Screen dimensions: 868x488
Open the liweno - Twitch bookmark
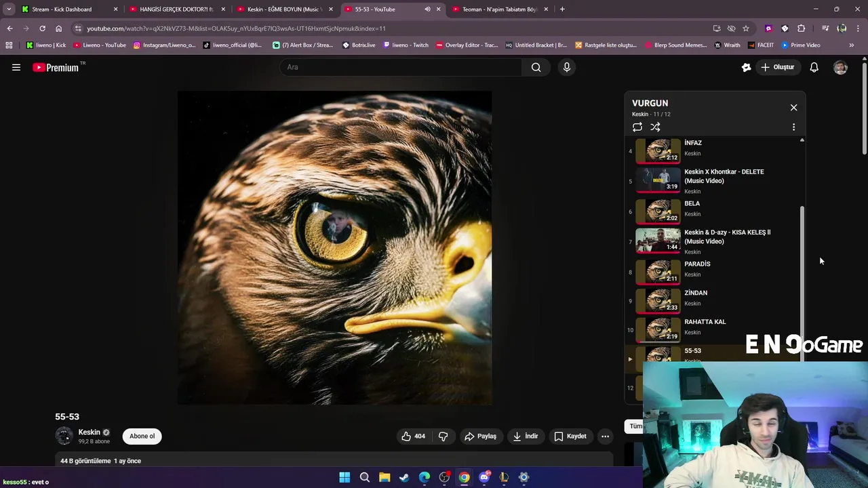click(406, 45)
